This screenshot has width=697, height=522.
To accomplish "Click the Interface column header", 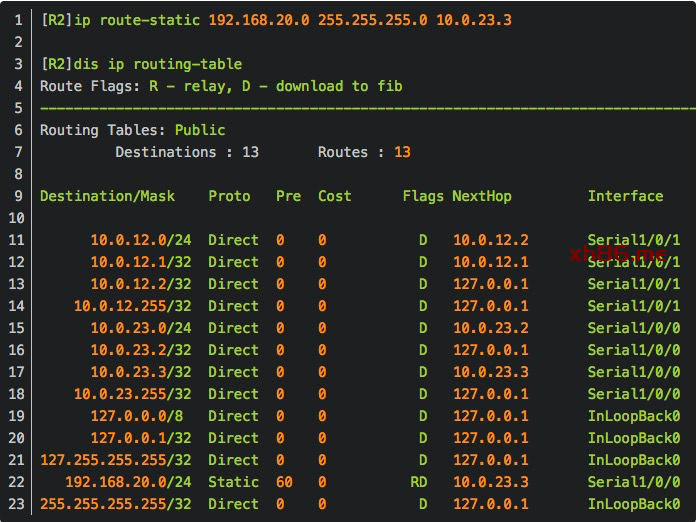I will point(625,196).
